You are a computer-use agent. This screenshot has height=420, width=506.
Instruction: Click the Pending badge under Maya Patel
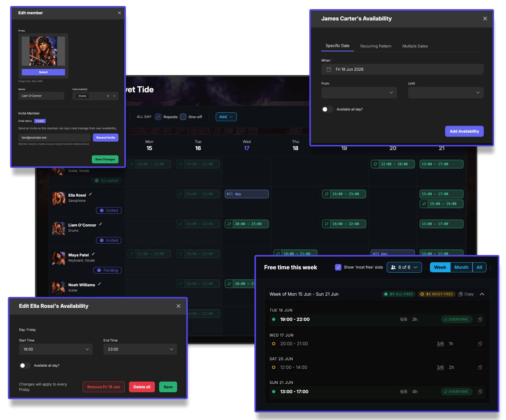[107, 270]
